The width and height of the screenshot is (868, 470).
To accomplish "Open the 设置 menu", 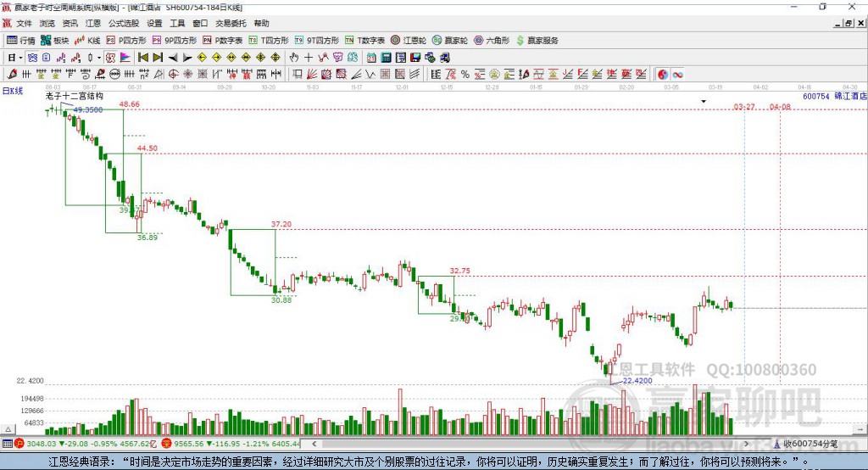I will click(x=154, y=23).
